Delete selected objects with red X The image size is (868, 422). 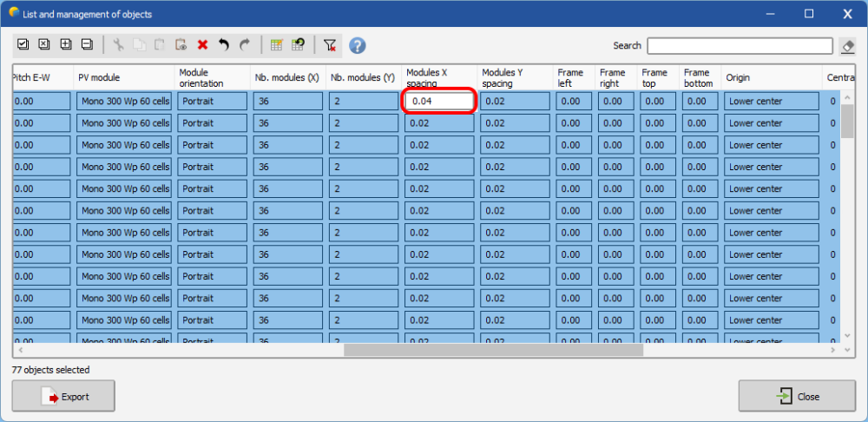(x=202, y=45)
